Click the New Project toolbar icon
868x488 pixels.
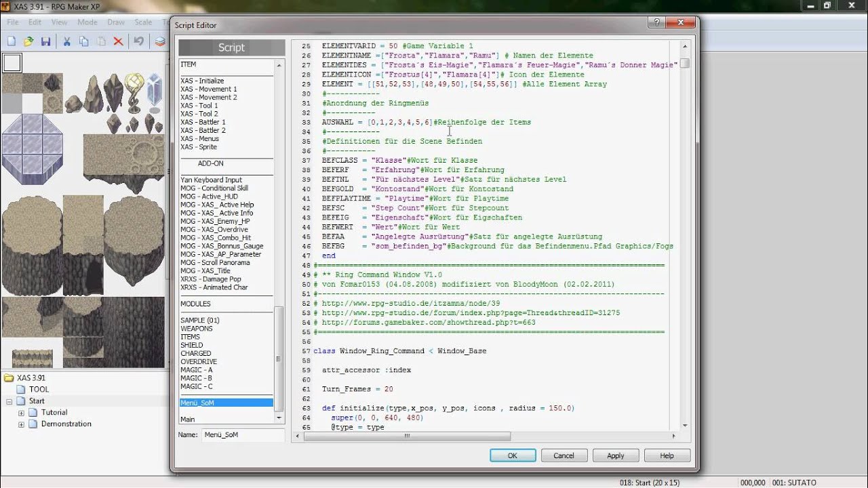coord(12,41)
